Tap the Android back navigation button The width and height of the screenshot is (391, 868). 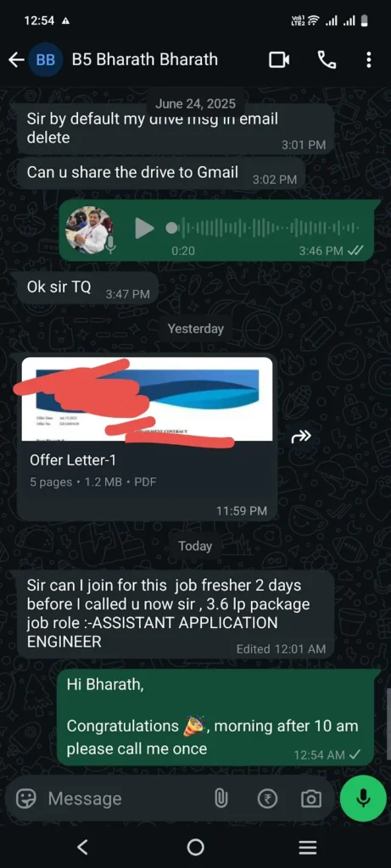point(82,847)
